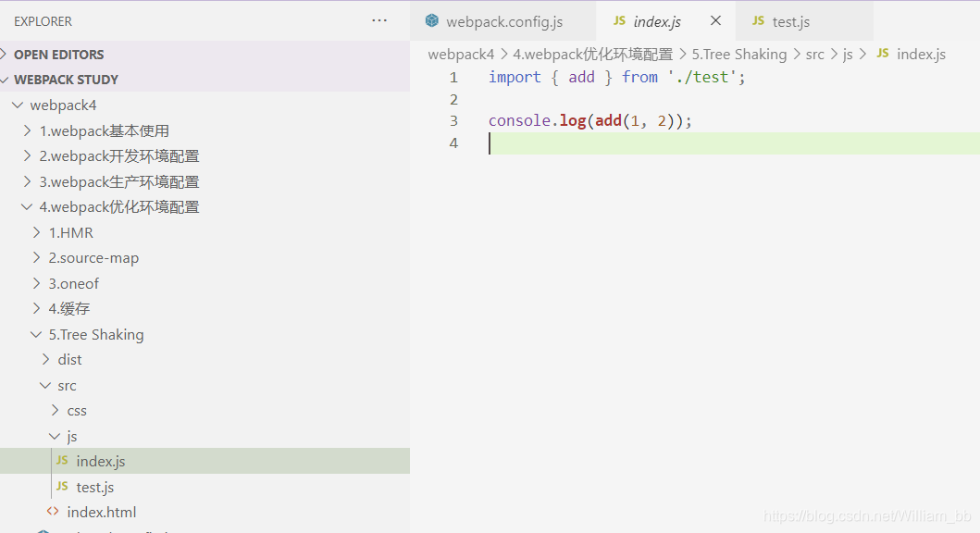Click './test' import path string

702,77
